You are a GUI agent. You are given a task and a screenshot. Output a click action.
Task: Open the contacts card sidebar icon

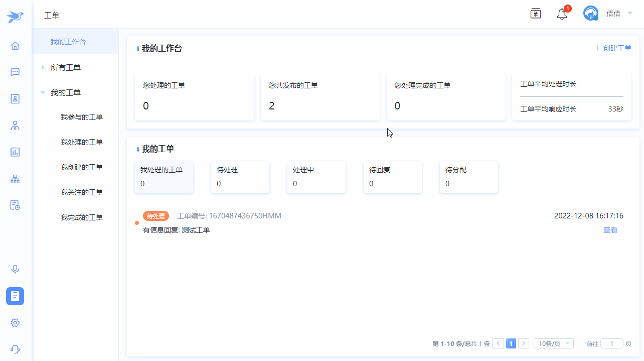coord(15,98)
